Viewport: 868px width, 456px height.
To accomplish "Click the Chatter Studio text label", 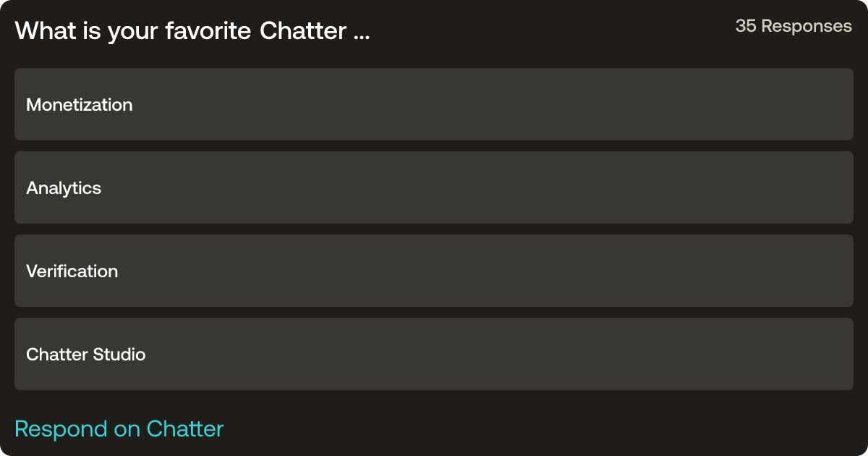I will pos(86,355).
